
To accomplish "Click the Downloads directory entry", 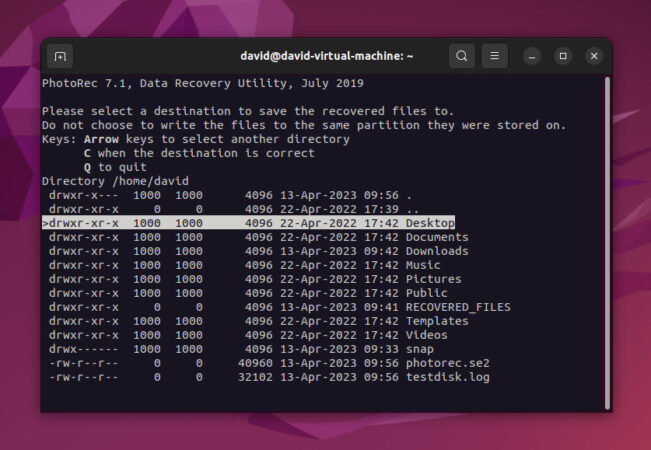I will tap(436, 251).
